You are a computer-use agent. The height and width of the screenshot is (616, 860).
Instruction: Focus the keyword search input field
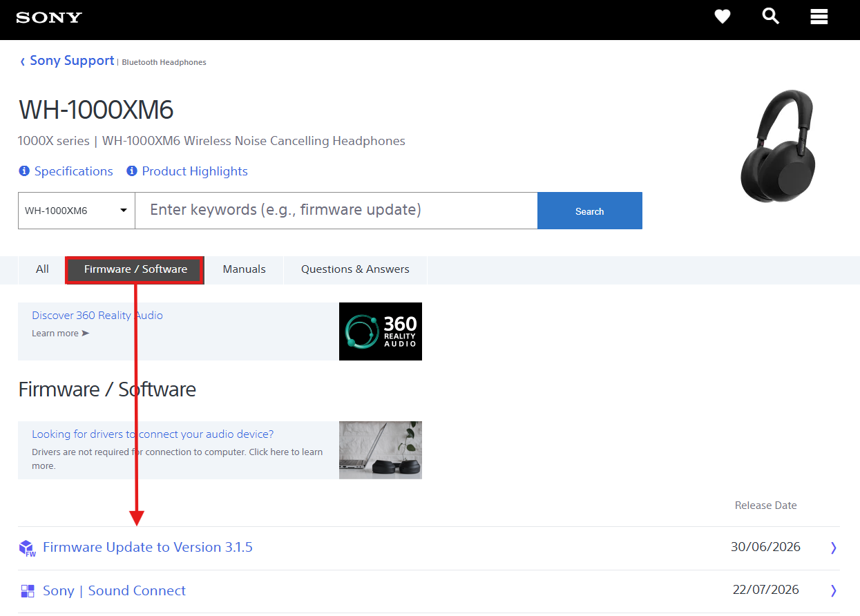[x=336, y=211]
